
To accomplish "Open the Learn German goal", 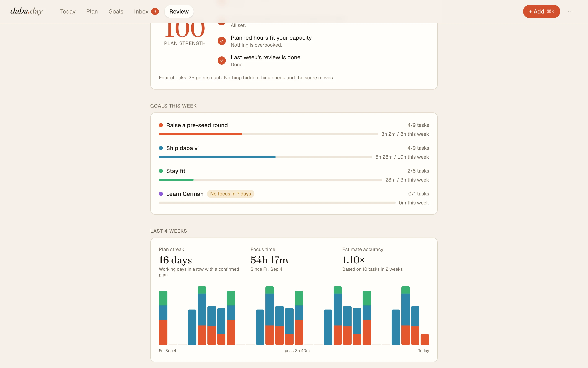I will point(185,194).
